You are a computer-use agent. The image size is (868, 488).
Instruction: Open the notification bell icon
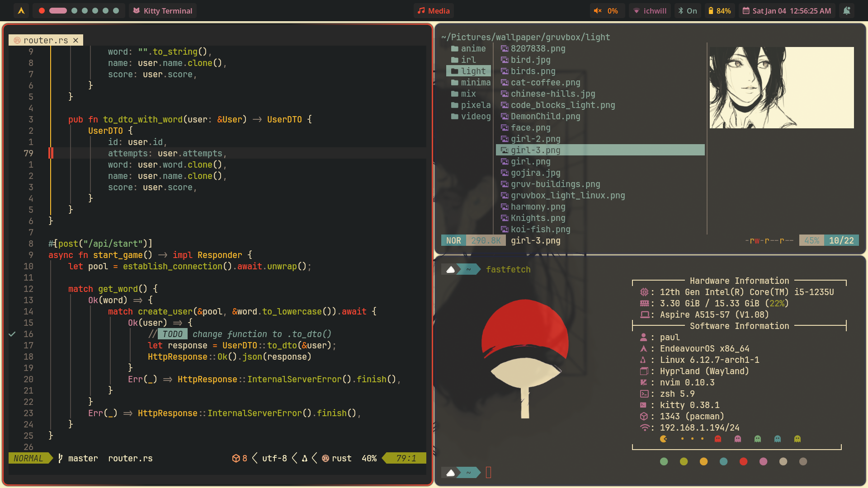pyautogui.click(x=847, y=10)
